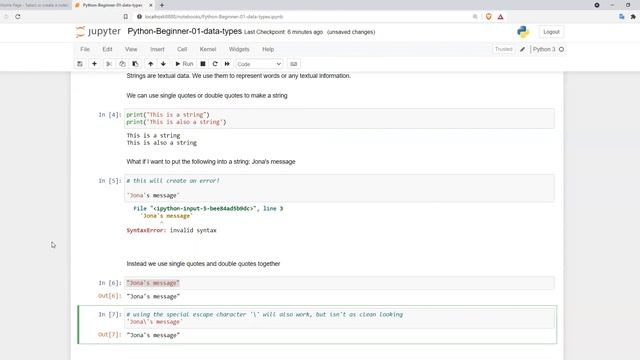Open the command palette keyboard icon
640x360 pixels.
293,64
